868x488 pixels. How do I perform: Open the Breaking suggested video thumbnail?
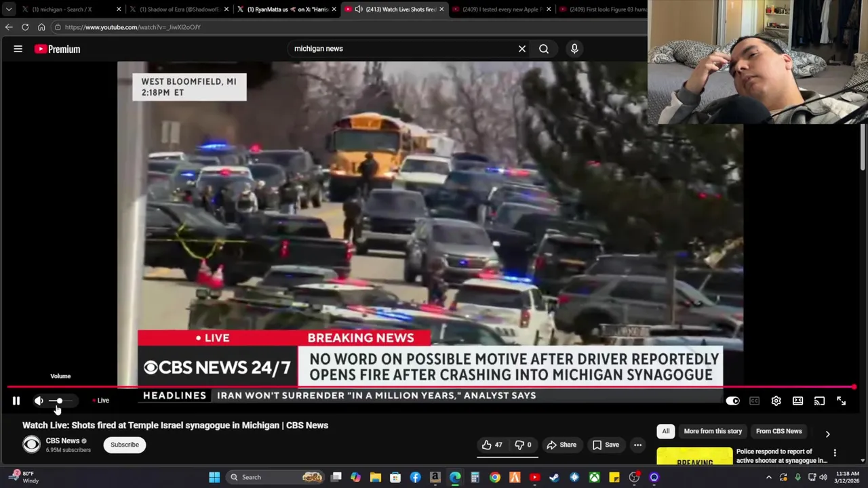click(694, 456)
